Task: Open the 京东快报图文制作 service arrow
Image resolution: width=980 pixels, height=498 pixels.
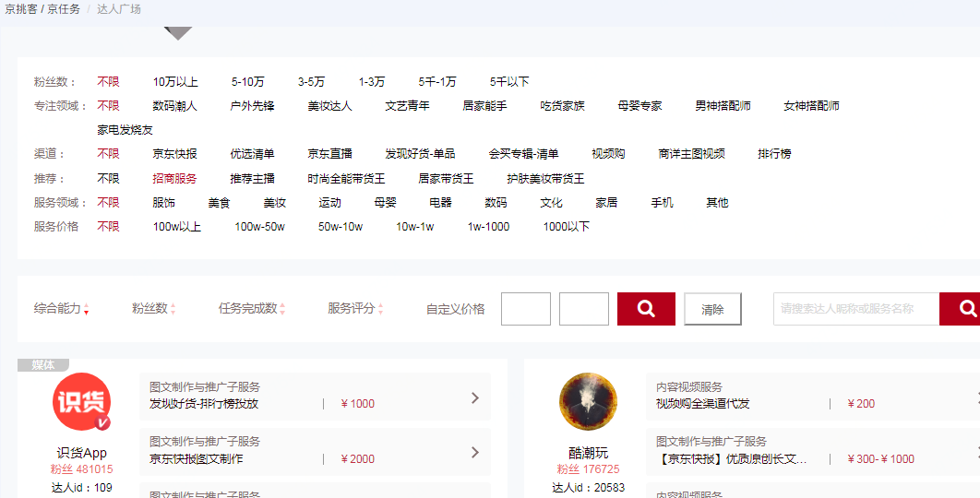Action: coord(475,452)
